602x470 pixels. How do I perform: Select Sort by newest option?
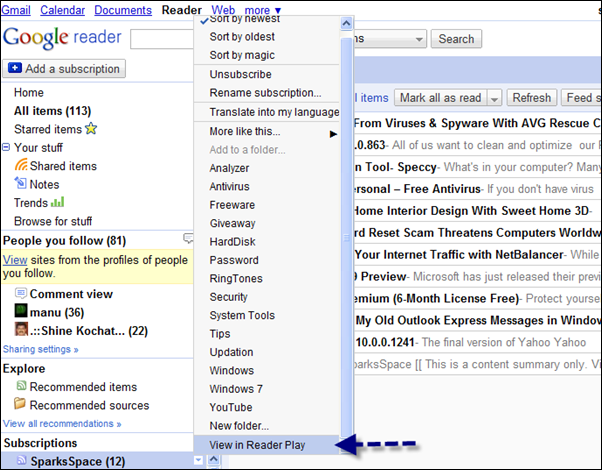pos(245,19)
